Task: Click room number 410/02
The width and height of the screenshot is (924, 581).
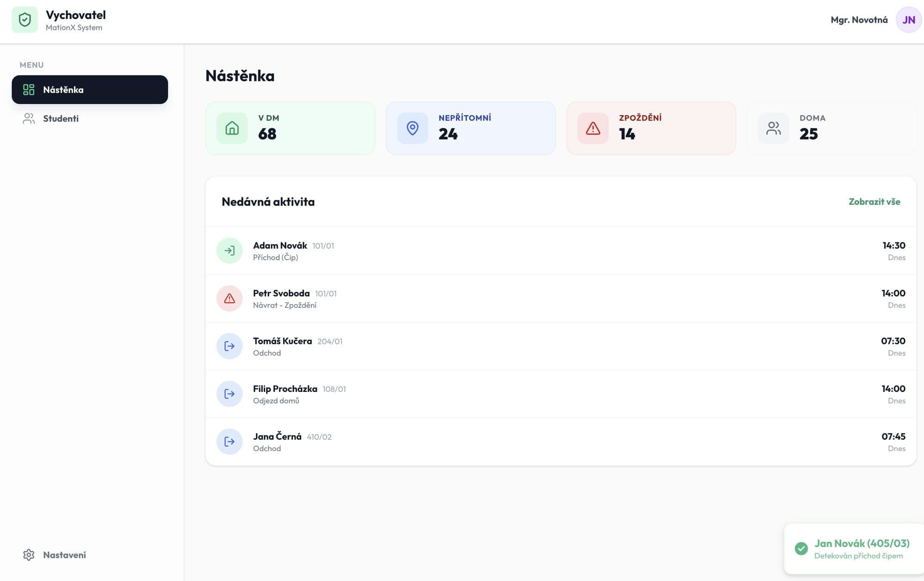Action: click(x=319, y=437)
